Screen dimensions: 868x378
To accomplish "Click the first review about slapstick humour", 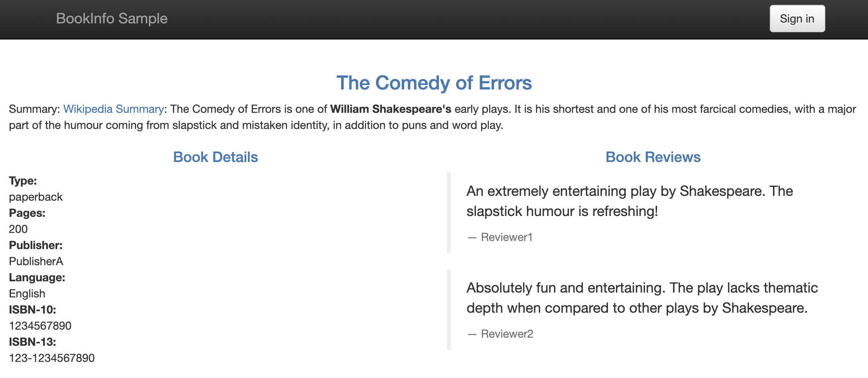I will [x=630, y=201].
